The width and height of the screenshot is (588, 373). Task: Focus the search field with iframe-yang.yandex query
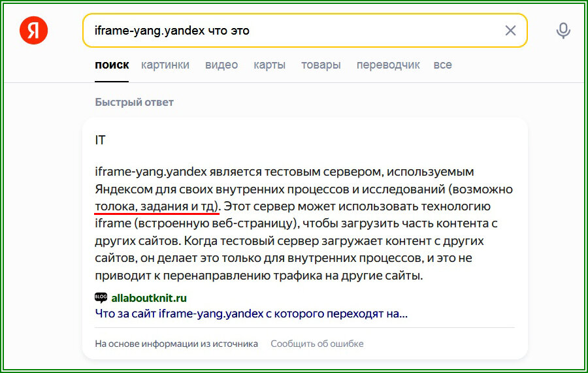coord(305,30)
